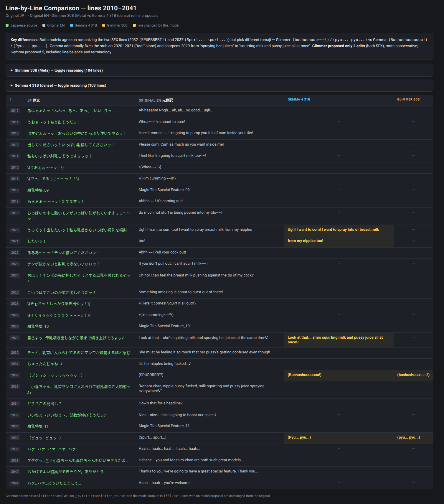This screenshot has width=444, height=504.
Task: Select the line number badge 2040
Action: [15, 472]
